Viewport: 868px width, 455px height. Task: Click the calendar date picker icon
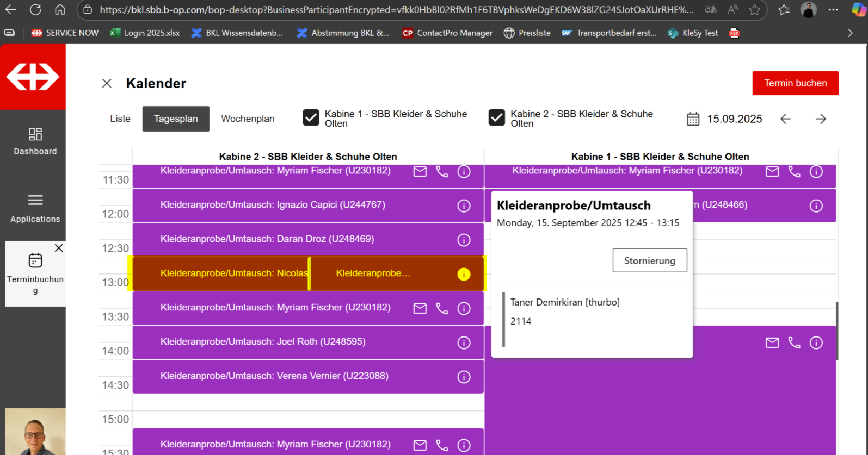pos(693,119)
